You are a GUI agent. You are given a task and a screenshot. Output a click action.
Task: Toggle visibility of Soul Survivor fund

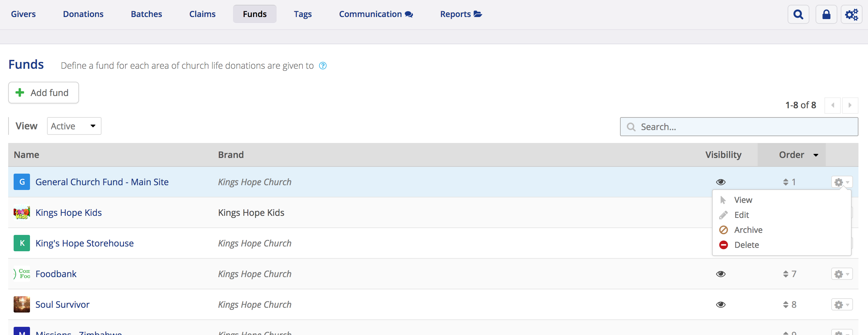pos(721,305)
